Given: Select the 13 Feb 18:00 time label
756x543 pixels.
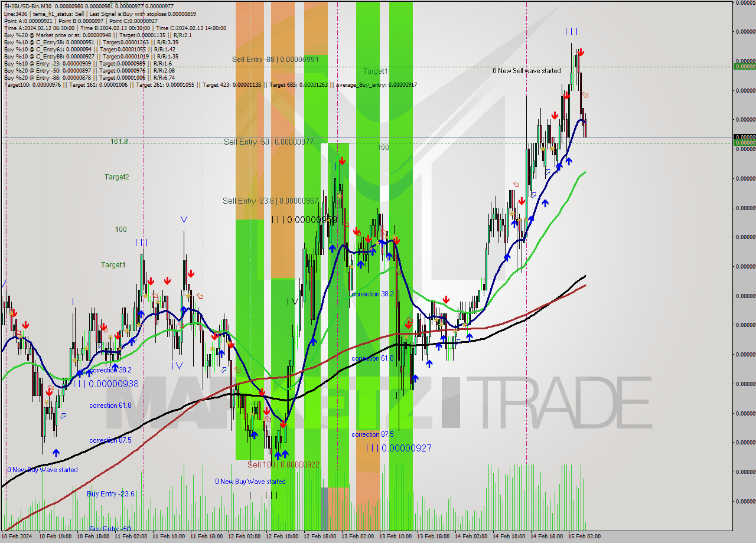Looking at the screenshot, I should 433,537.
